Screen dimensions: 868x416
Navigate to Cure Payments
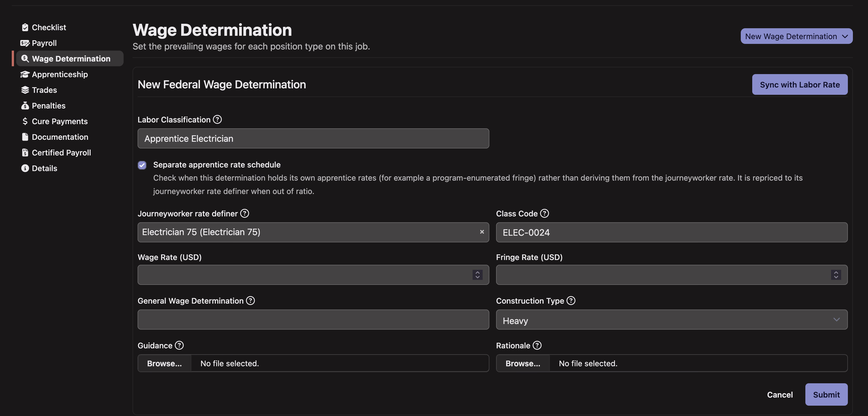click(60, 121)
